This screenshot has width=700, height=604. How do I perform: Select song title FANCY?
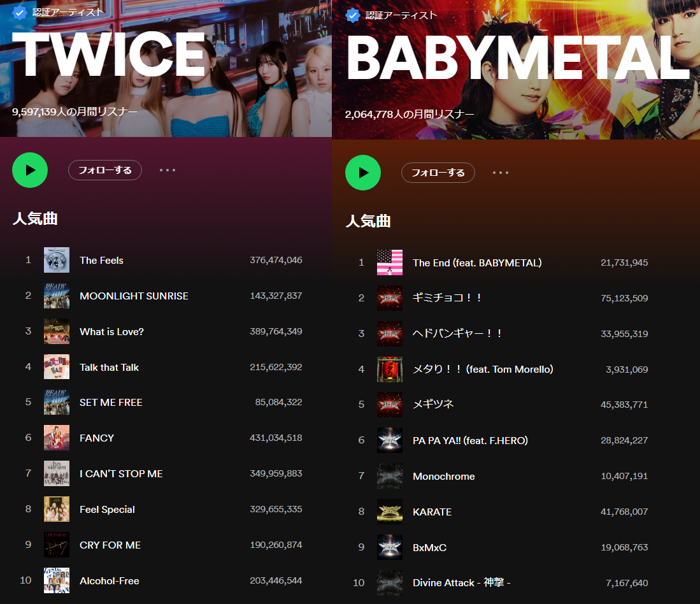(x=97, y=438)
